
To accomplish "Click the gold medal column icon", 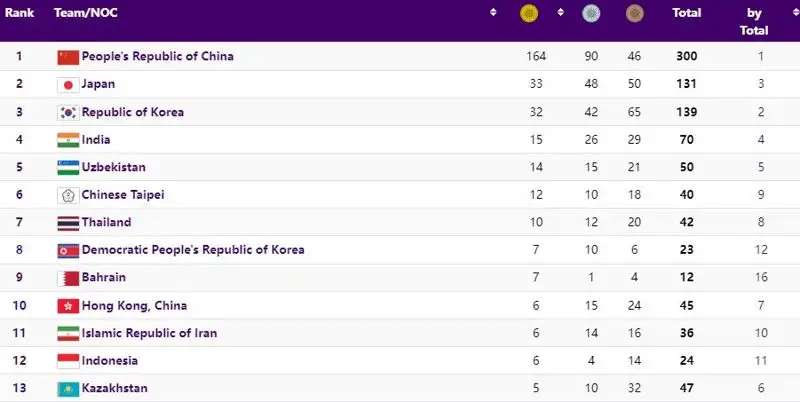I will click(x=529, y=13).
